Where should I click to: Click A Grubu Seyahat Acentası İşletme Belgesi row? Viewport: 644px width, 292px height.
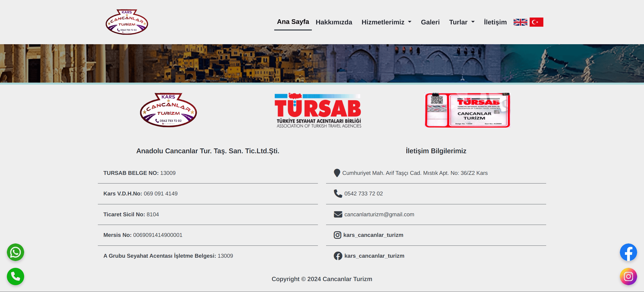pyautogui.click(x=208, y=256)
